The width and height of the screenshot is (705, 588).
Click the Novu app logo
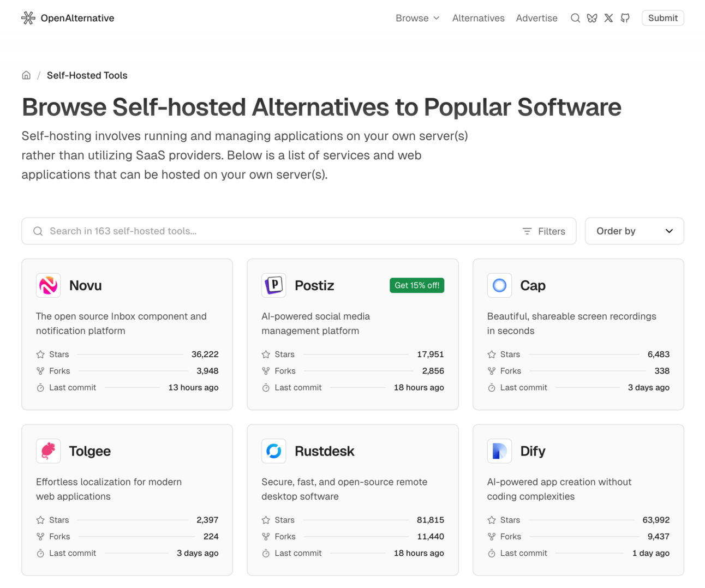[49, 285]
